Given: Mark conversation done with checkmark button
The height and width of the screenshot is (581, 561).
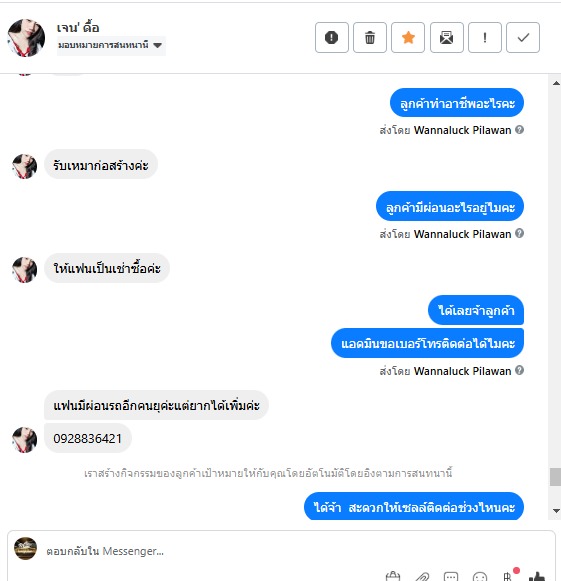Looking at the screenshot, I should pyautogui.click(x=523, y=37).
